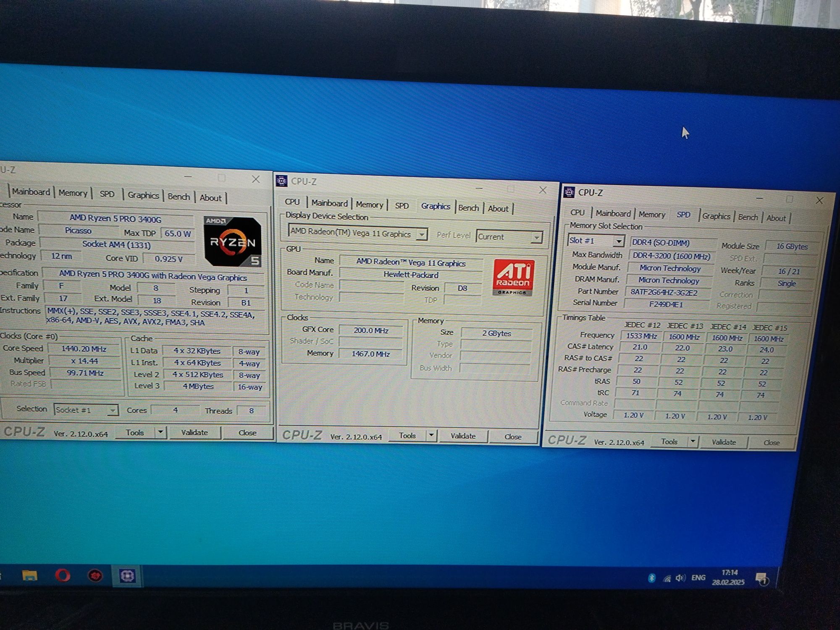Click Validate in middle CPU-Z window

click(463, 436)
